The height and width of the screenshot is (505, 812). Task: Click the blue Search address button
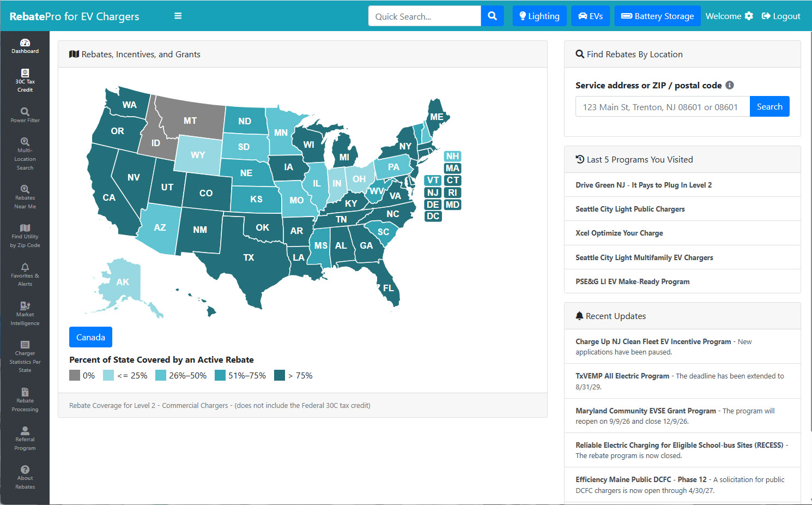tap(769, 106)
